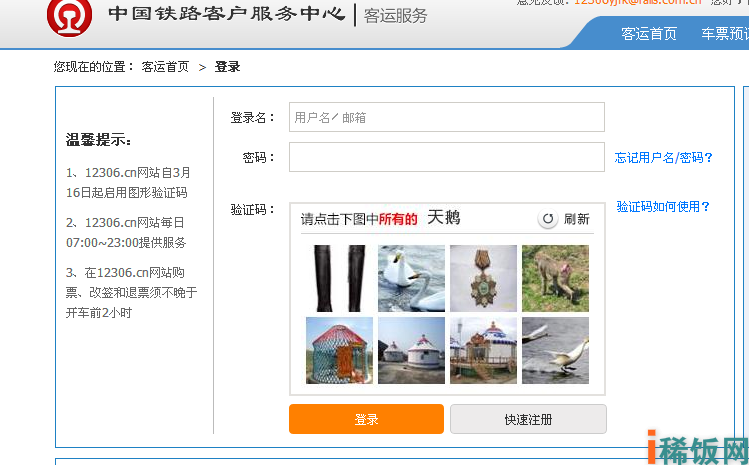Open the 验证码如何使用? help link
Viewport: 749px width, 465px height.
[663, 206]
